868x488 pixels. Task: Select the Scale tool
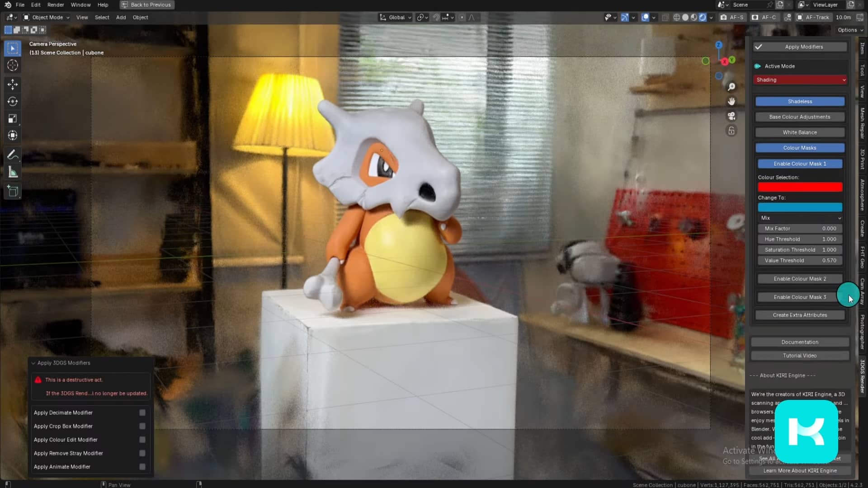[12, 118]
